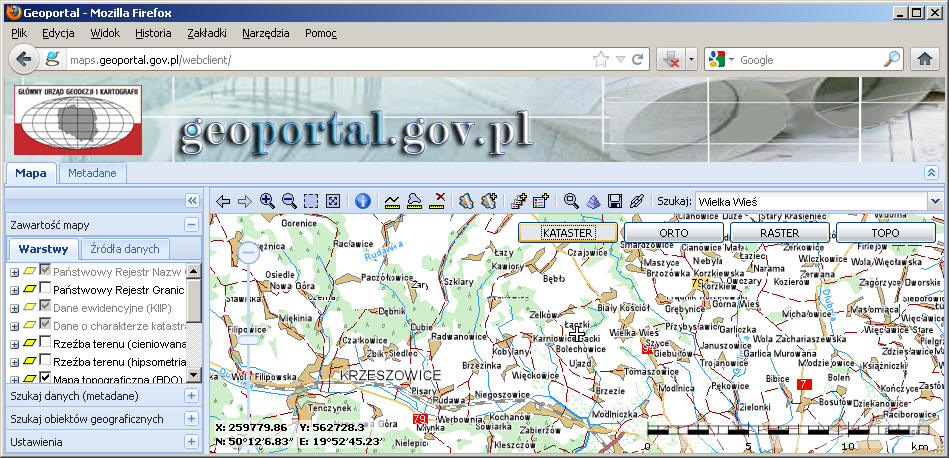Enable Rzeźba terenu (cieniowana) checkbox
The width and height of the screenshot is (949, 458).
click(x=45, y=343)
